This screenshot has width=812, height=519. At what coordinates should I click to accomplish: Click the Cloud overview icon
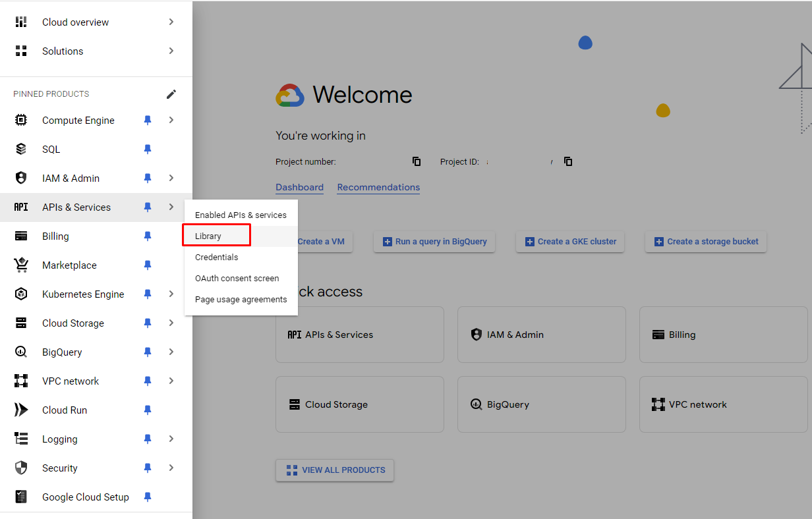(21, 22)
